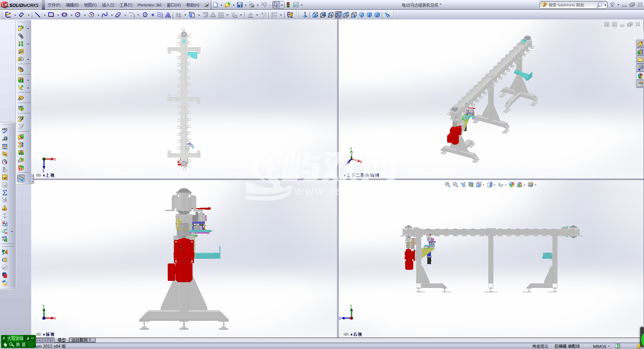
Task: Click the Insert Components icon
Action: coord(21,28)
